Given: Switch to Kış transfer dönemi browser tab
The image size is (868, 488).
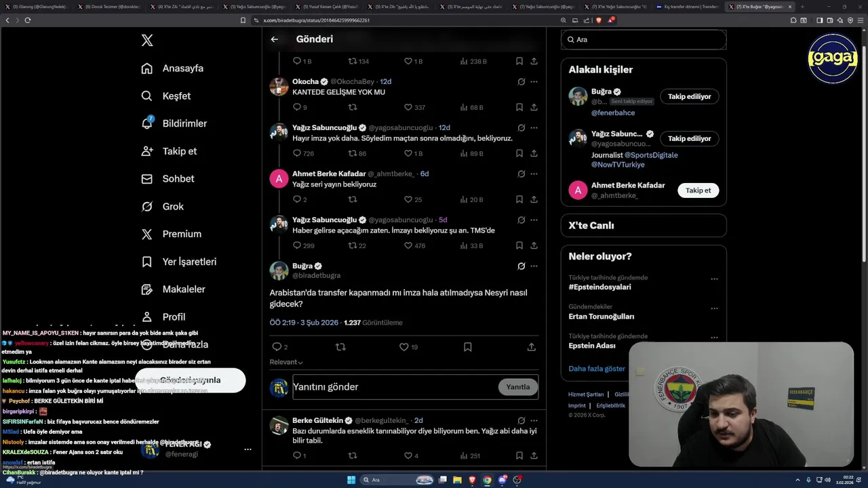Looking at the screenshot, I should click(x=688, y=7).
